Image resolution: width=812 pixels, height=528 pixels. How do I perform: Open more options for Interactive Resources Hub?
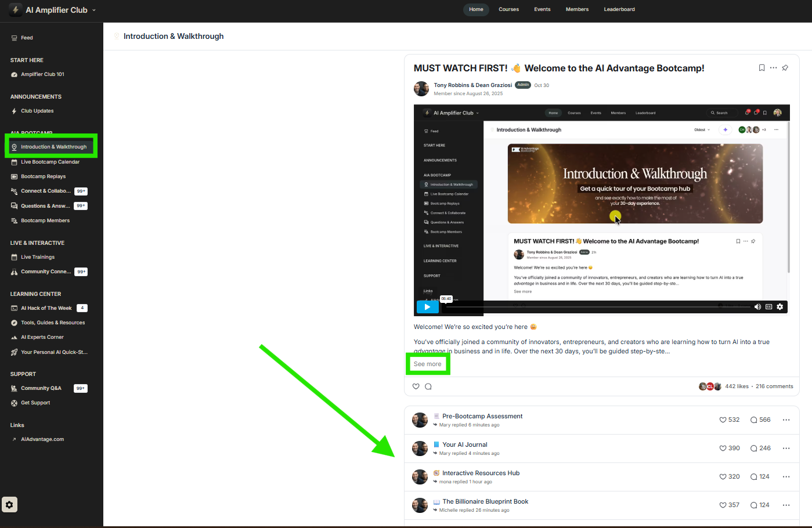coord(786,476)
